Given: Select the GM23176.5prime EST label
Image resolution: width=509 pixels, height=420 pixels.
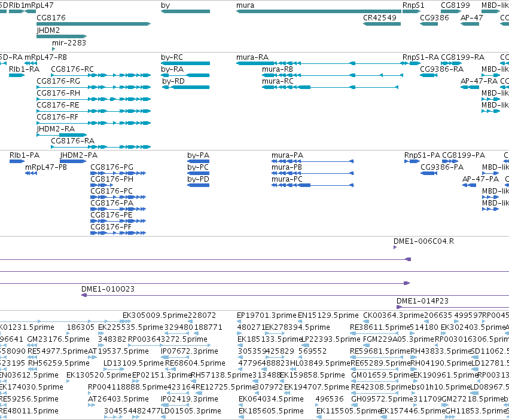Looking at the screenshot, I should tap(59, 339).
